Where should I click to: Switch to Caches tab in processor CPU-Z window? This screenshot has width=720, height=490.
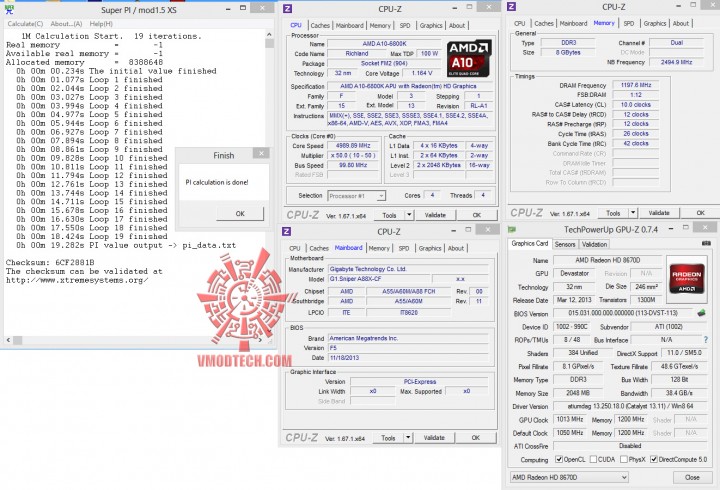coord(320,26)
